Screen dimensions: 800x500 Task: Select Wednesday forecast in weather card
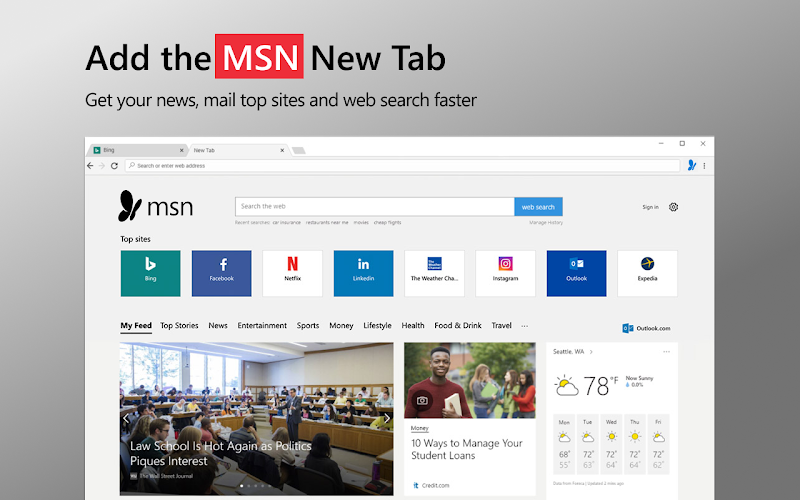[x=611, y=445]
